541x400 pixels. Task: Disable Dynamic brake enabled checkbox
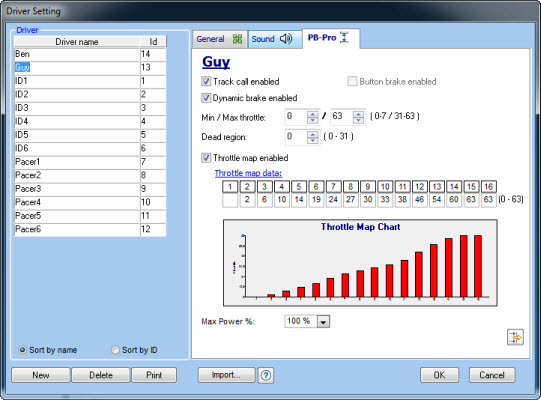pyautogui.click(x=206, y=98)
